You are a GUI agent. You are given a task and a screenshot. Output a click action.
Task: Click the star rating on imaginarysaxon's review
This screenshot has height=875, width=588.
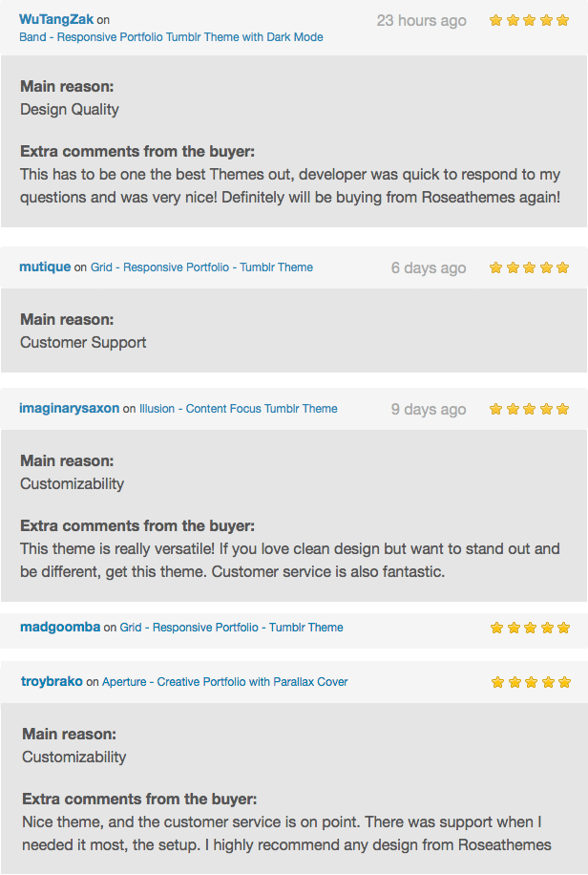(x=529, y=409)
